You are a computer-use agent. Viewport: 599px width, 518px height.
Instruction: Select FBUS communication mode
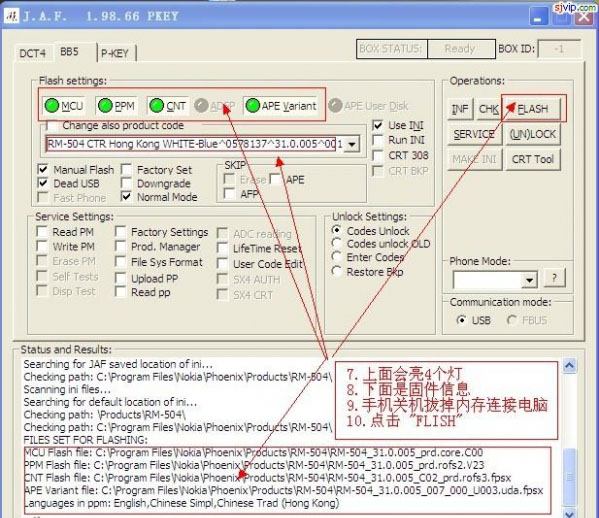point(512,320)
